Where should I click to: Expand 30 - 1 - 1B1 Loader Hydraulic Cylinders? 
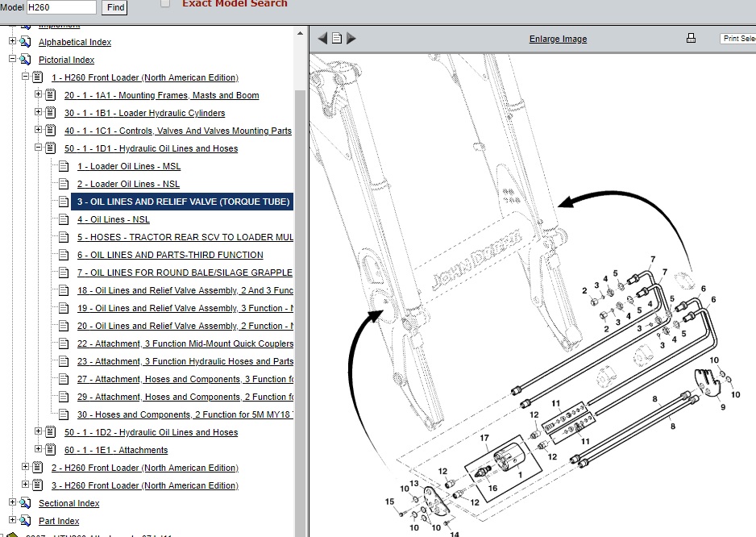(x=38, y=112)
